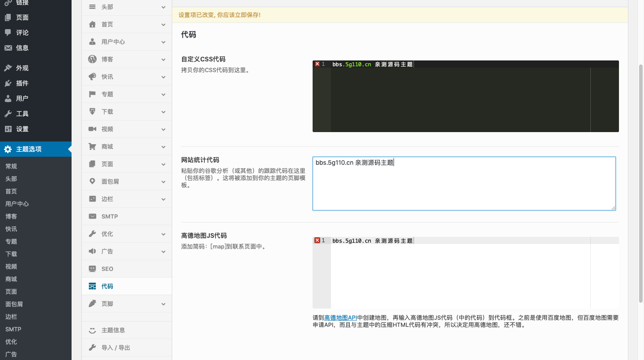Click the envelope icon beside SMTP
This screenshot has width=644, height=360.
coord(93,216)
